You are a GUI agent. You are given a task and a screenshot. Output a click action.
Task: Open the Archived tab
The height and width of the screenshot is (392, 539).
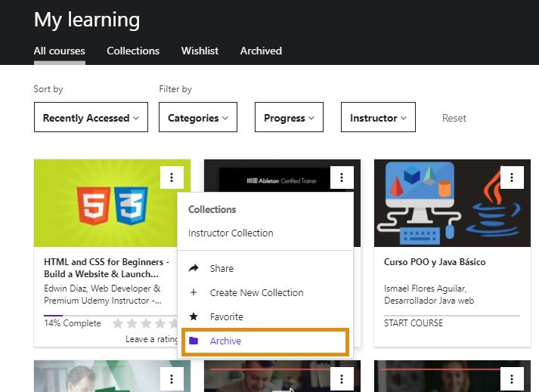261,51
